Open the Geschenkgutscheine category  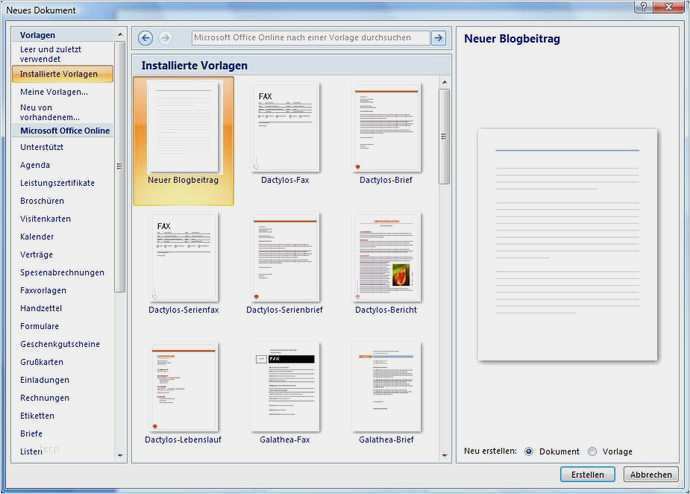pyautogui.click(x=60, y=344)
